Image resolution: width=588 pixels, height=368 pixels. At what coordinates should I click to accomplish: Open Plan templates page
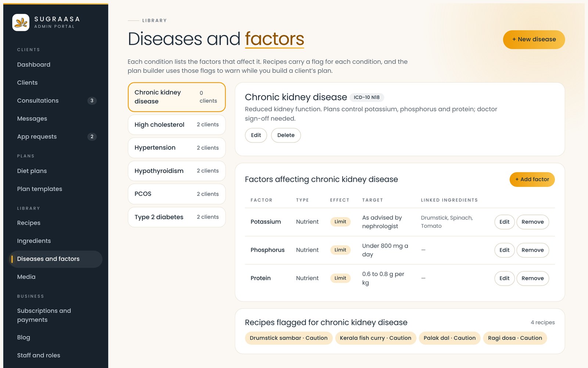(55, 189)
